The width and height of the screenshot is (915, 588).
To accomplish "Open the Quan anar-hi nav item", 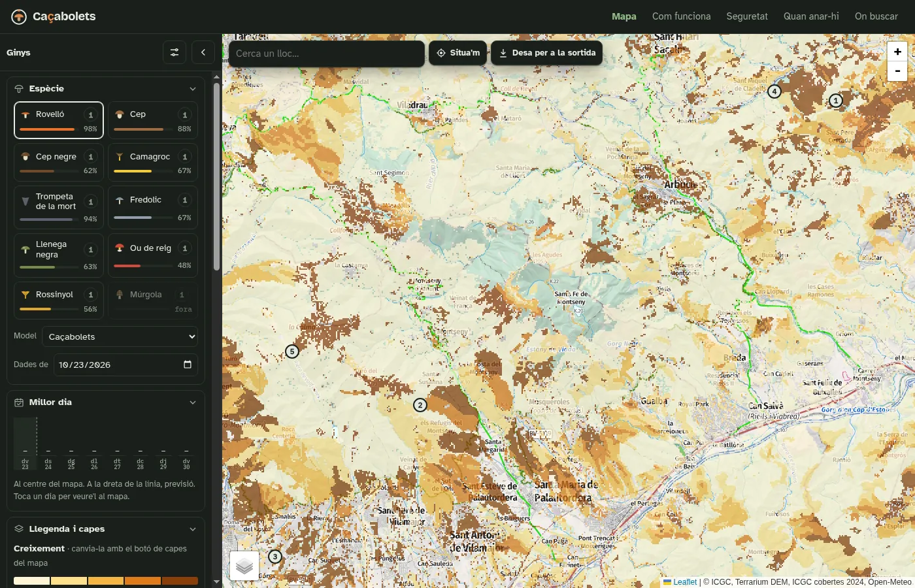I will pos(811,16).
